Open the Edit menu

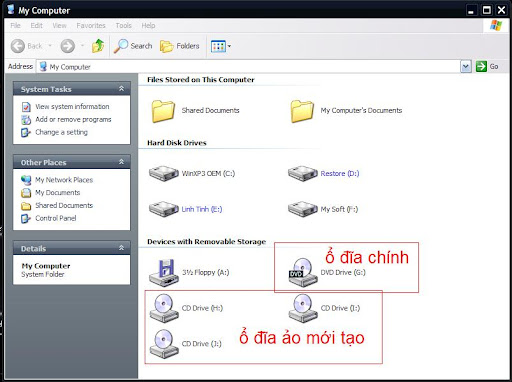click(x=36, y=25)
